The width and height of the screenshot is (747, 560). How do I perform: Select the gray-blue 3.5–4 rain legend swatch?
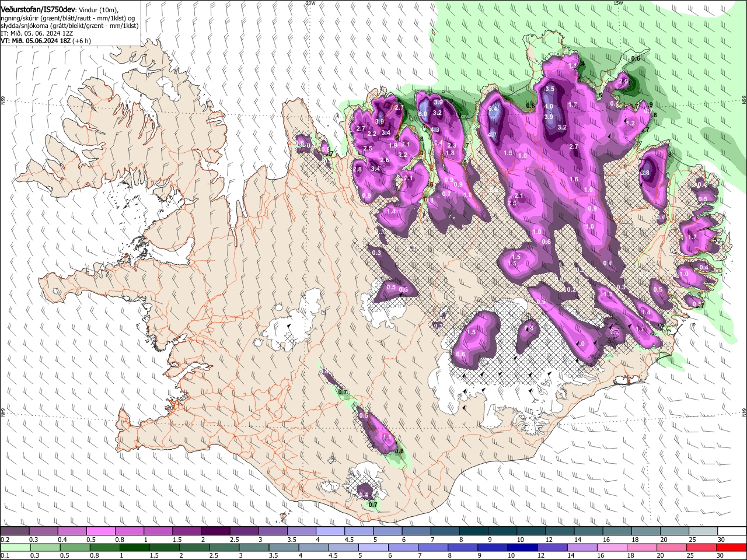284,547
